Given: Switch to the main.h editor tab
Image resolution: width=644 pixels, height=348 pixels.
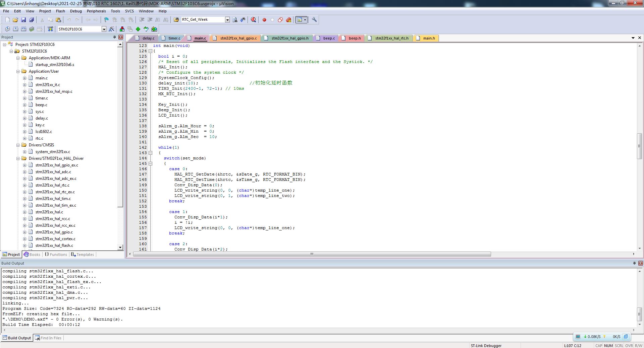Looking at the screenshot, I should click(x=426, y=38).
